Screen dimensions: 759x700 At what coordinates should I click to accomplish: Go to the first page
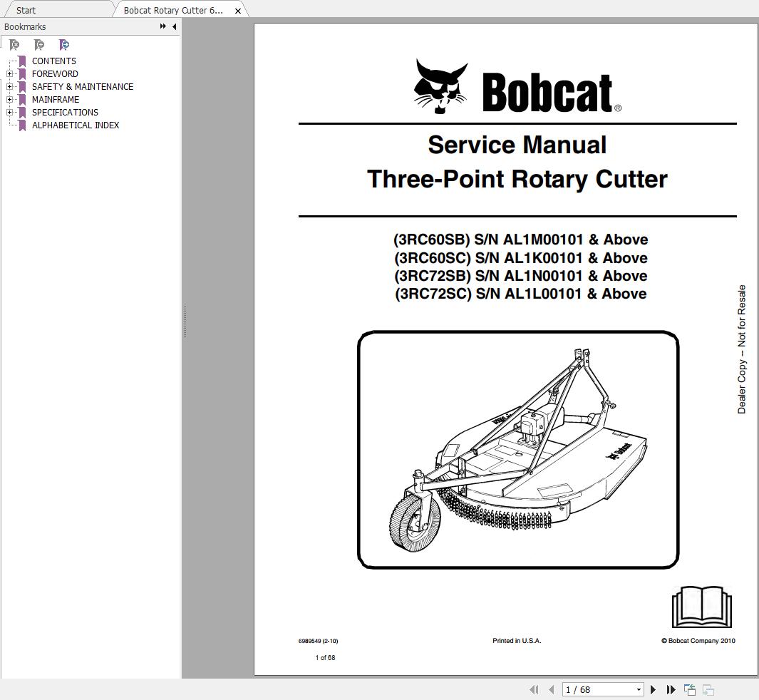[535, 689]
